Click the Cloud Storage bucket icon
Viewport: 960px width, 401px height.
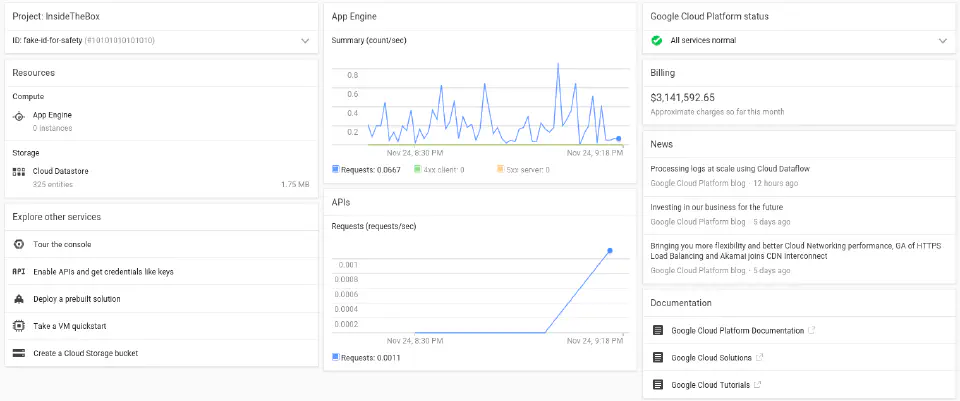coord(19,353)
